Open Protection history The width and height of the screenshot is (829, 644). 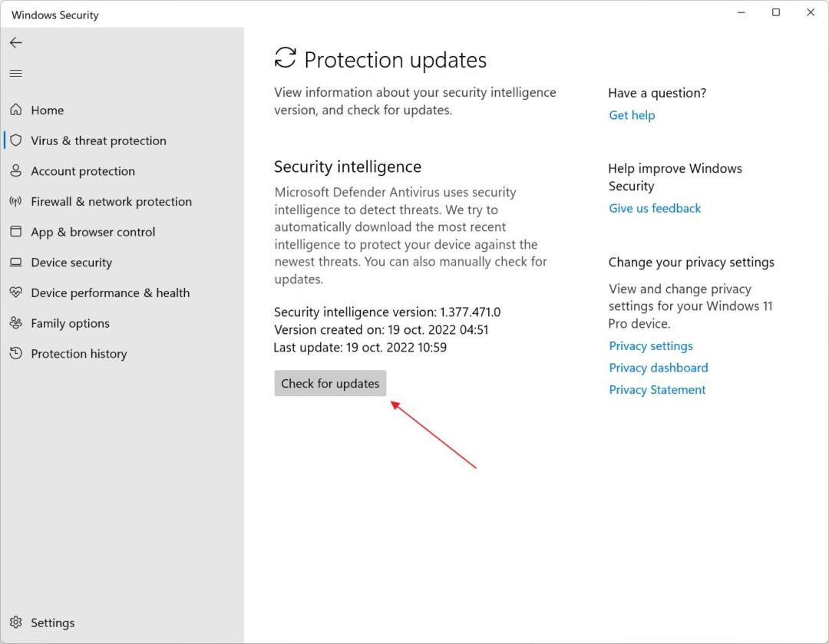point(79,353)
